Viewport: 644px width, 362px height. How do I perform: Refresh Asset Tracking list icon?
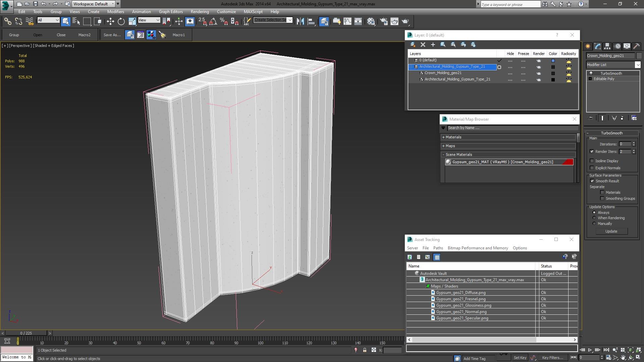pyautogui.click(x=410, y=257)
